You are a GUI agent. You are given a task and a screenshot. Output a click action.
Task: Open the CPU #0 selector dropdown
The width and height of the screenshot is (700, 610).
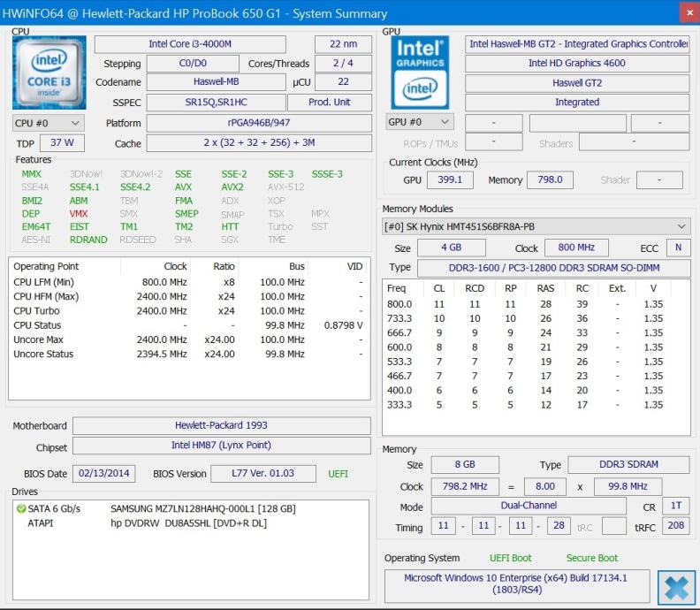[49, 123]
